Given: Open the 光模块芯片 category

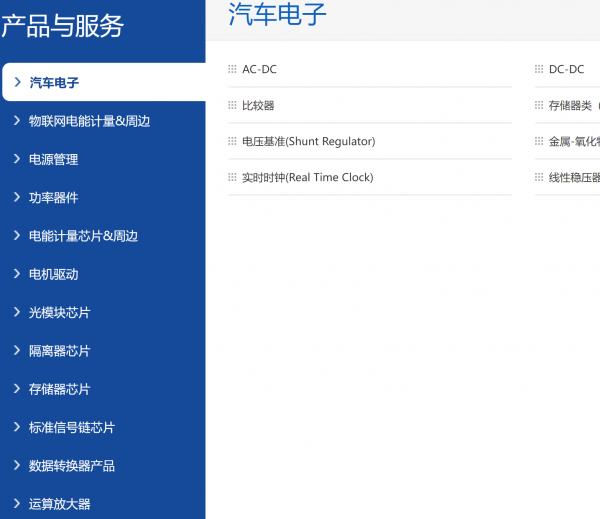Looking at the screenshot, I should 59,313.
